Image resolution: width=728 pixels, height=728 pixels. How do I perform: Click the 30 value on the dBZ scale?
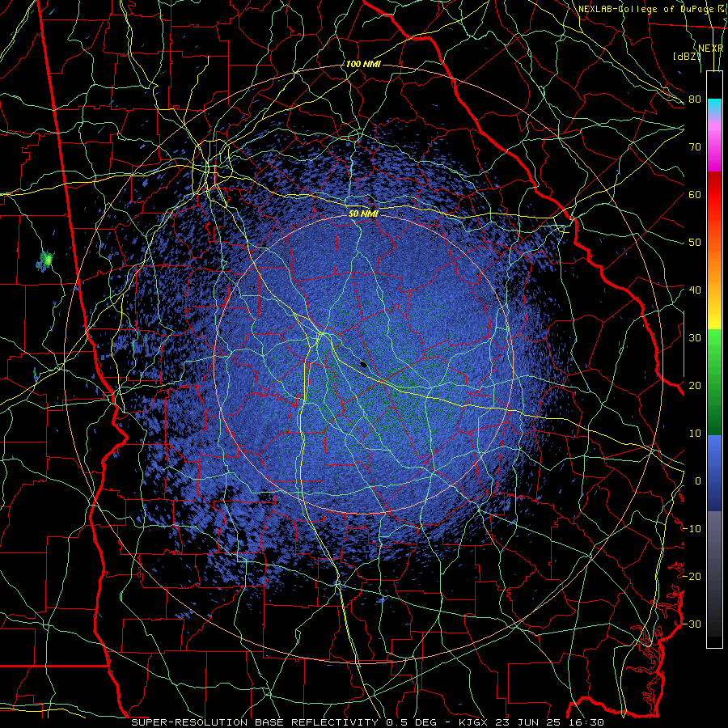point(695,337)
